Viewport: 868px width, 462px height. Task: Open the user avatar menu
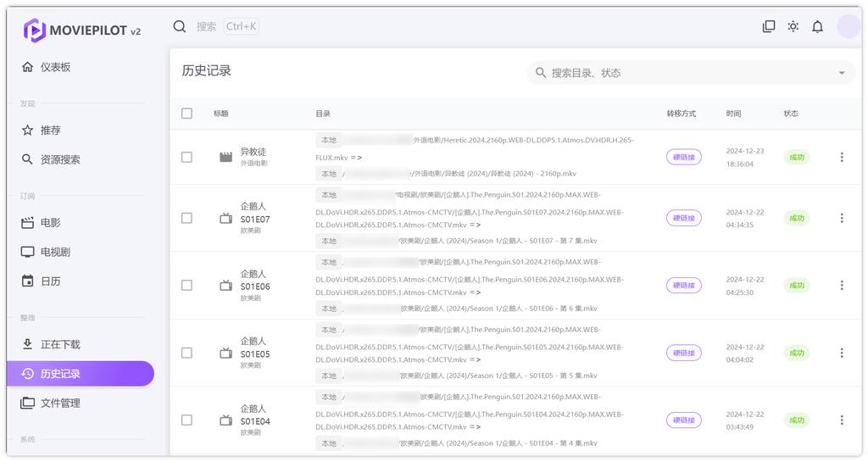click(848, 26)
